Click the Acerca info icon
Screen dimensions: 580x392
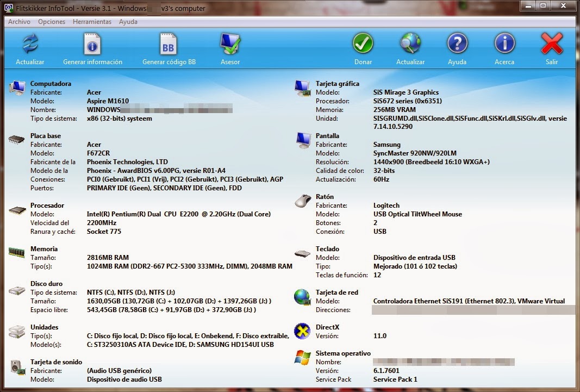point(504,43)
